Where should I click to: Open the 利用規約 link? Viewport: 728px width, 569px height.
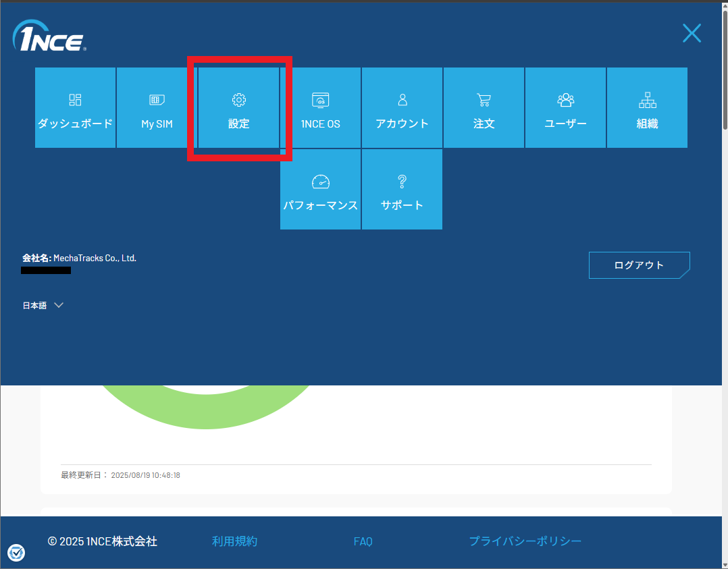pyautogui.click(x=234, y=541)
